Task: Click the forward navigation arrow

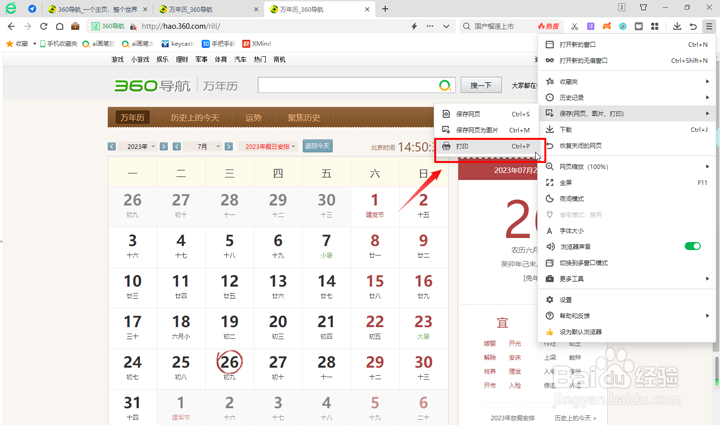Action: click(28, 26)
